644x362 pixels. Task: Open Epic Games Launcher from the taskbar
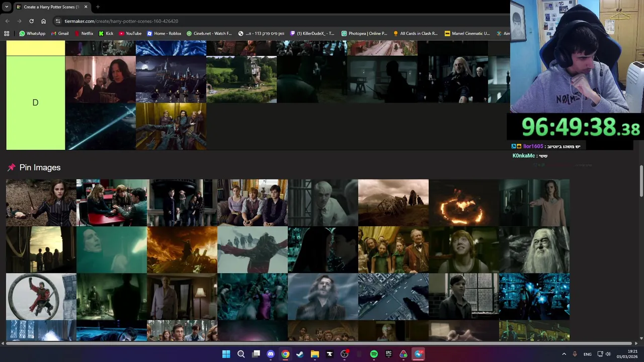389,354
